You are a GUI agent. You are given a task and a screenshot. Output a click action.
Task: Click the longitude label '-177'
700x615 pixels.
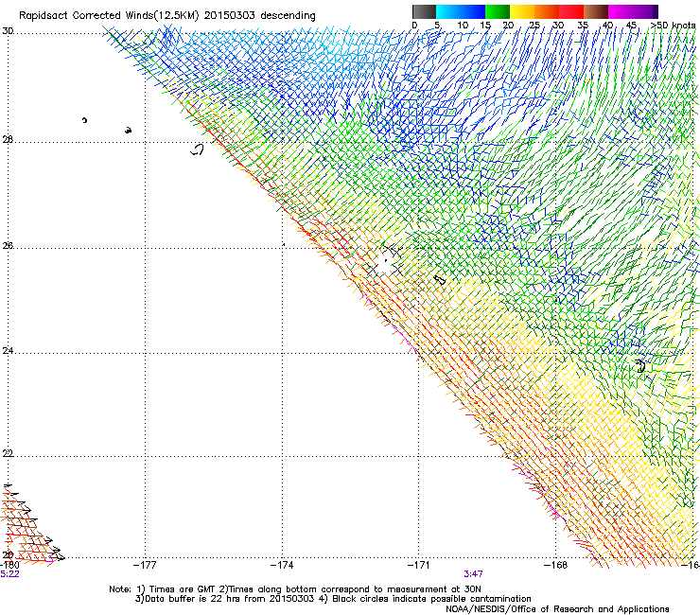145,565
